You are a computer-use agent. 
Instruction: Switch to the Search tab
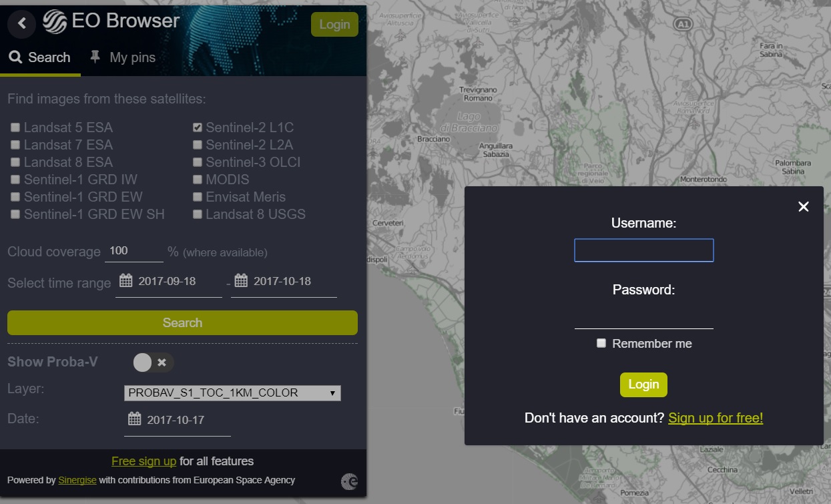coord(40,57)
